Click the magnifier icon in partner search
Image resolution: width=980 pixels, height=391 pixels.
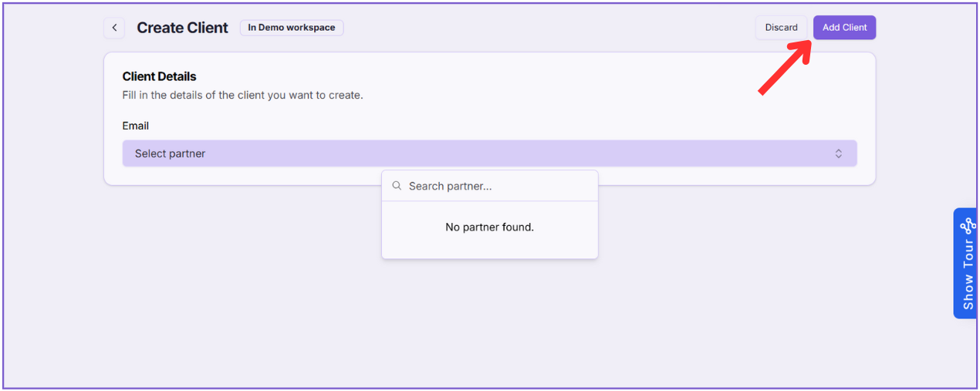pos(397,186)
